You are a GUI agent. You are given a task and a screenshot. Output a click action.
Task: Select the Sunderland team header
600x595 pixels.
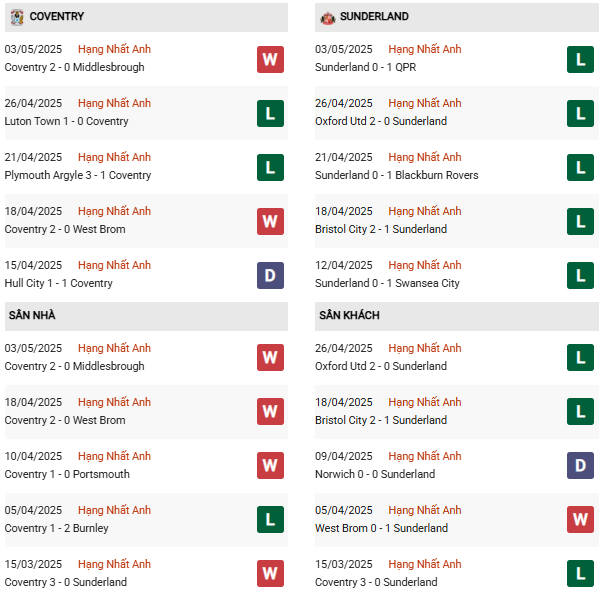375,17
